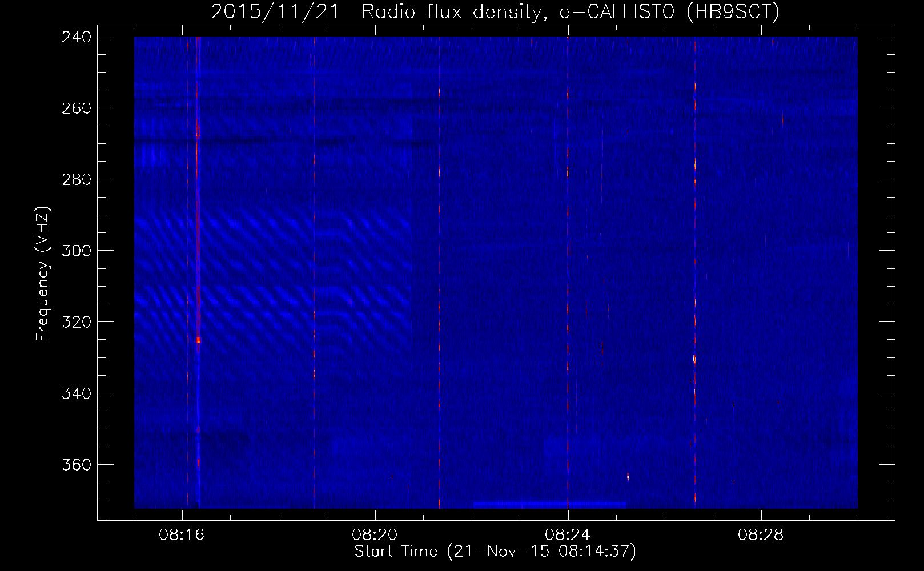Image resolution: width=924 pixels, height=571 pixels.
Task: Click the striped interference pattern in the spectrogram
Action: coord(273,280)
